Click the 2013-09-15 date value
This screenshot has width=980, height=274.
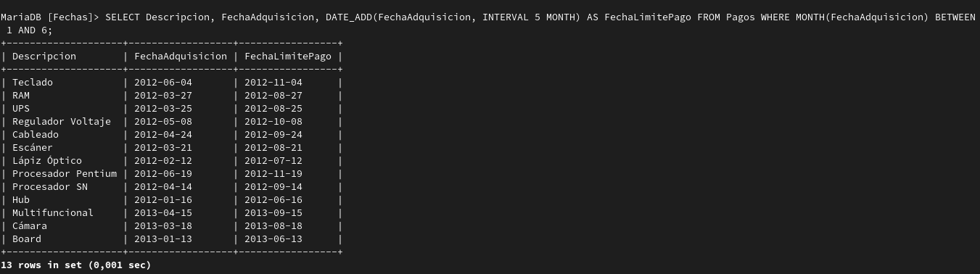pyautogui.click(x=273, y=212)
